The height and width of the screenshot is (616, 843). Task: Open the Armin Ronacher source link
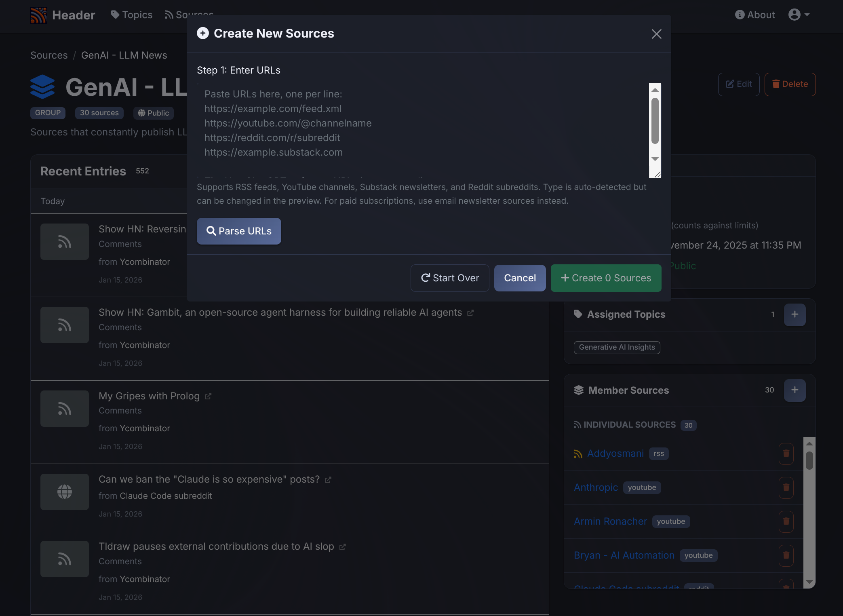point(610,521)
